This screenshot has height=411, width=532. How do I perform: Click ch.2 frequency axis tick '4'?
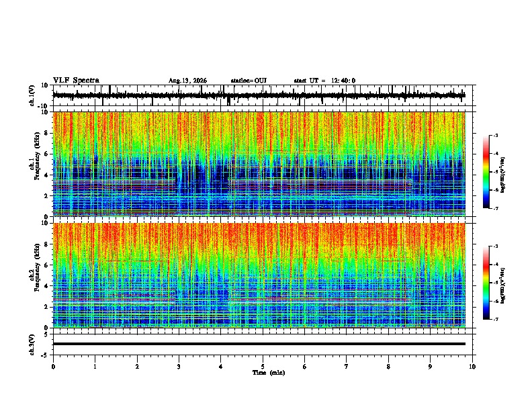[46, 286]
